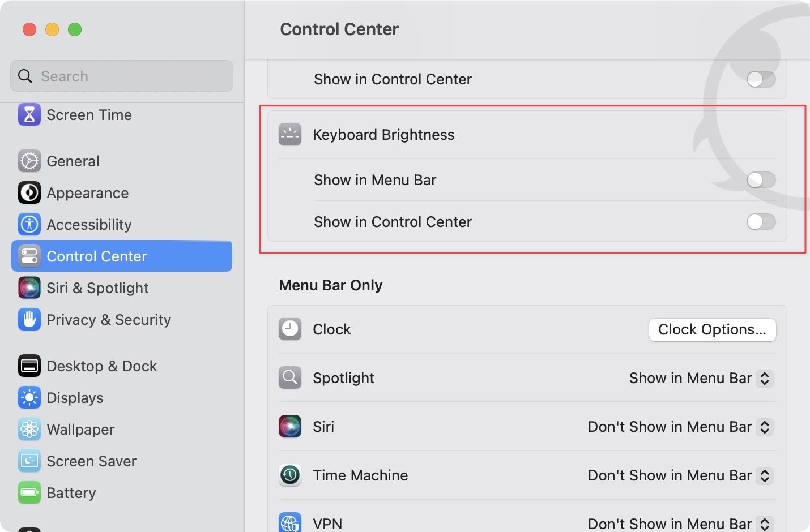Open Desktop & Dock settings
The height and width of the screenshot is (532, 810).
pyautogui.click(x=122, y=366)
